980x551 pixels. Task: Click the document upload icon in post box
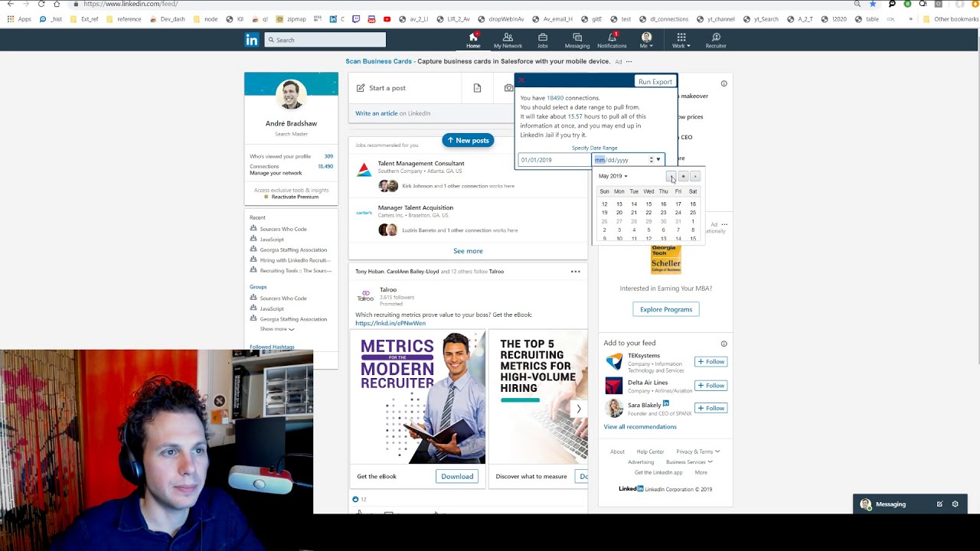click(477, 88)
